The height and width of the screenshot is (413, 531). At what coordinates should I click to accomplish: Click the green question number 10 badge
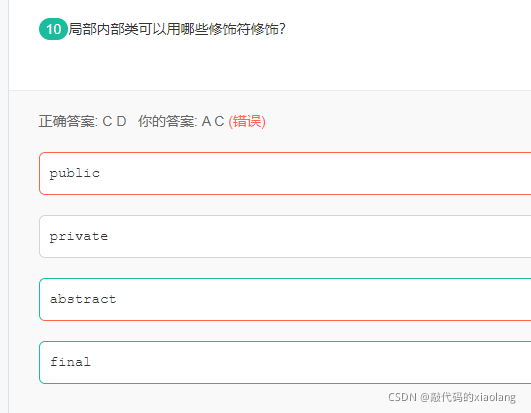click(54, 29)
